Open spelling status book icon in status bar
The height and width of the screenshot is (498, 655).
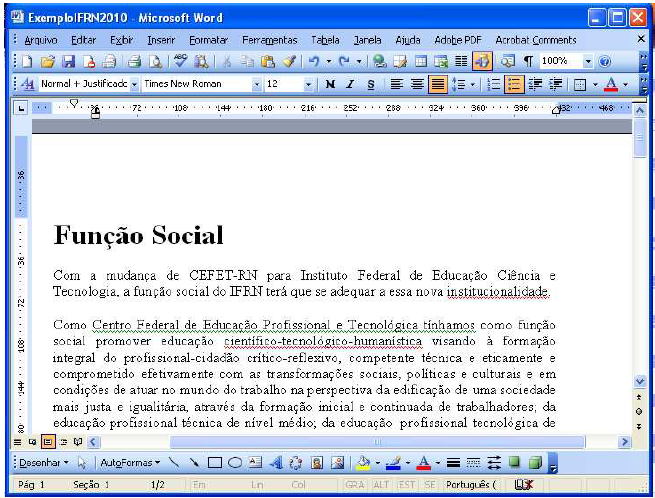pos(524,485)
